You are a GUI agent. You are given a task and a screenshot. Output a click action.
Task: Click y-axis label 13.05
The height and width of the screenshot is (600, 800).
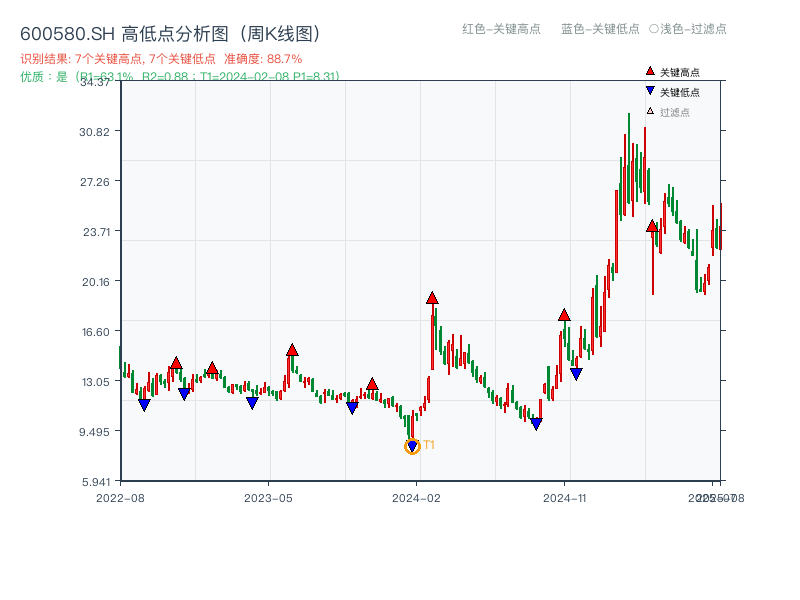96,382
